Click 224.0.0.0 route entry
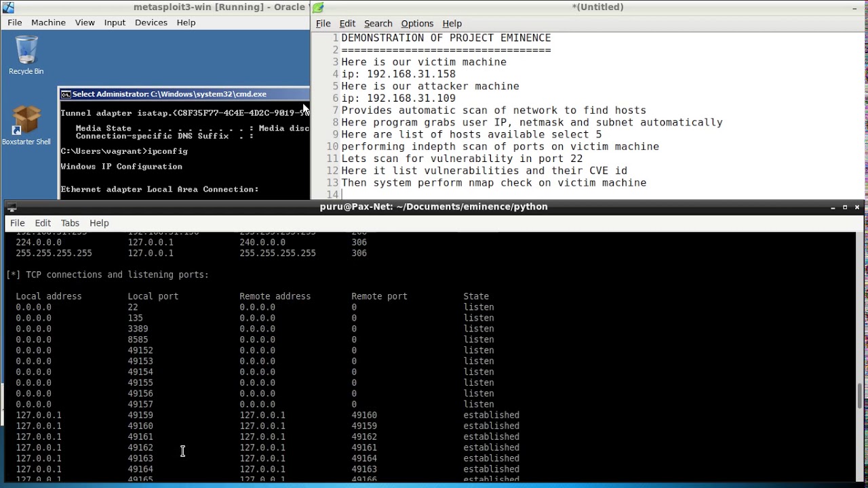This screenshot has height=488, width=868. [39, 242]
